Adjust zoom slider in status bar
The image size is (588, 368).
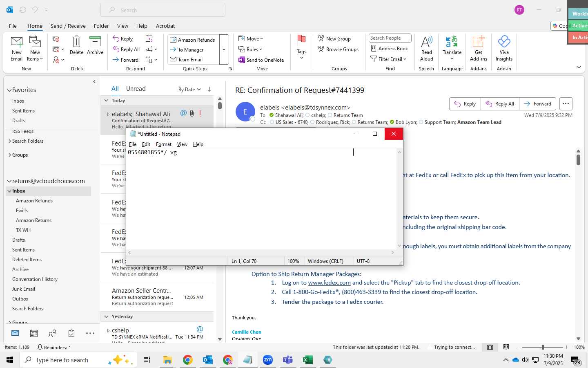click(x=543, y=347)
